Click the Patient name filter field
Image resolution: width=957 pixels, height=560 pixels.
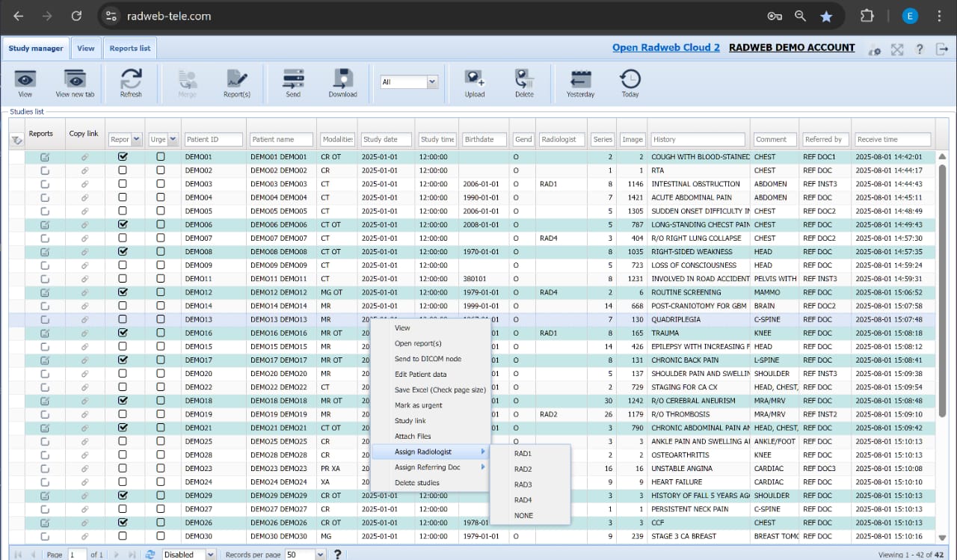282,139
